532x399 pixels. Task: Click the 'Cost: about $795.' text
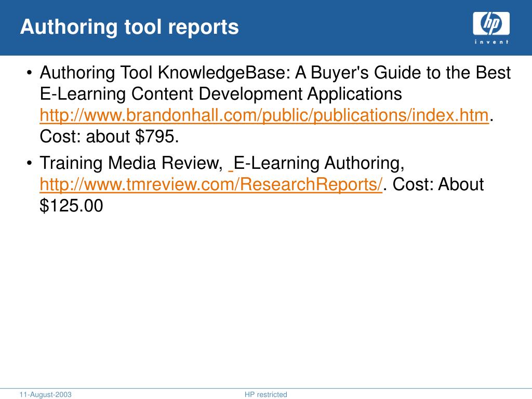click(x=109, y=137)
